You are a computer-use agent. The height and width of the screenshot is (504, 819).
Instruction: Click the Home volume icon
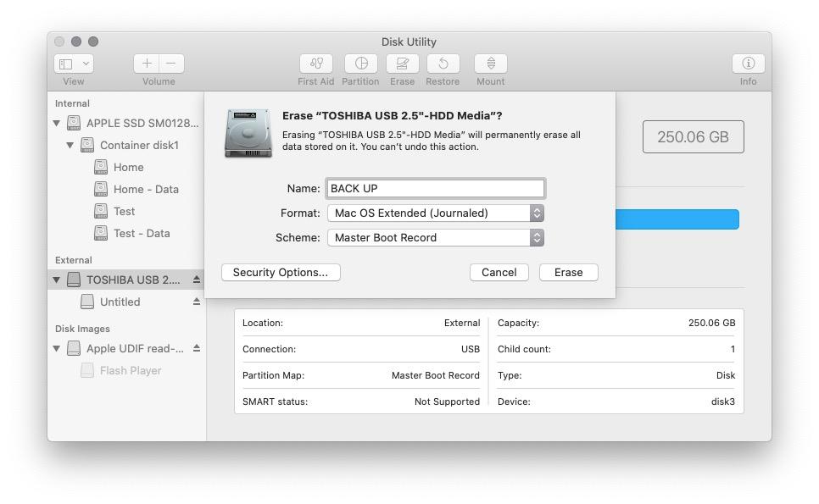[x=101, y=167]
